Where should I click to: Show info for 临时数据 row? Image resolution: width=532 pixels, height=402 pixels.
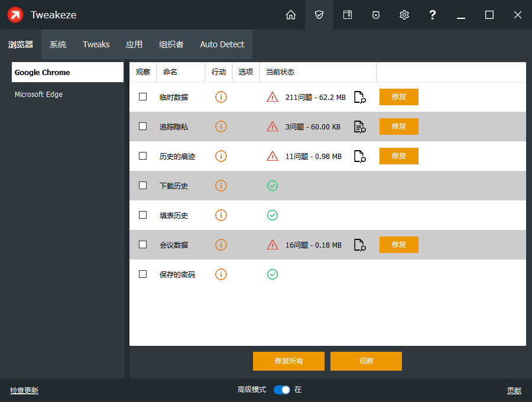[x=221, y=97]
